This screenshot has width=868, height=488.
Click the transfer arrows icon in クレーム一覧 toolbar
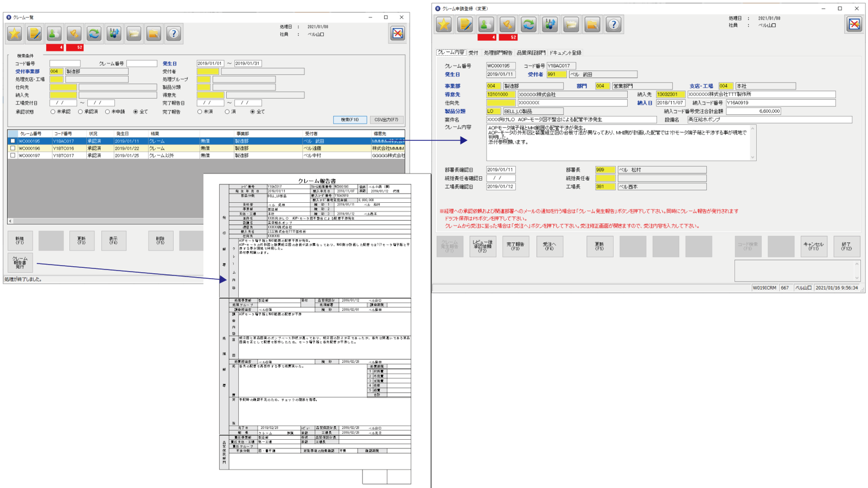(114, 34)
